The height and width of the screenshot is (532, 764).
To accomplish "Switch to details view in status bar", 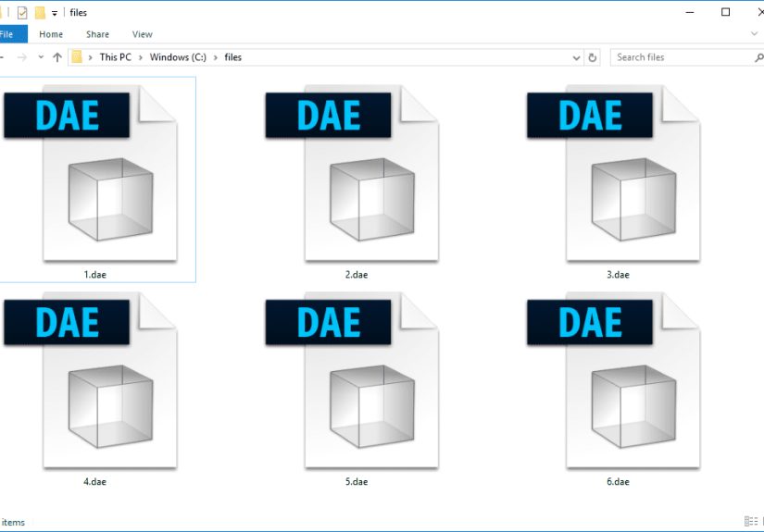I will pyautogui.click(x=751, y=521).
